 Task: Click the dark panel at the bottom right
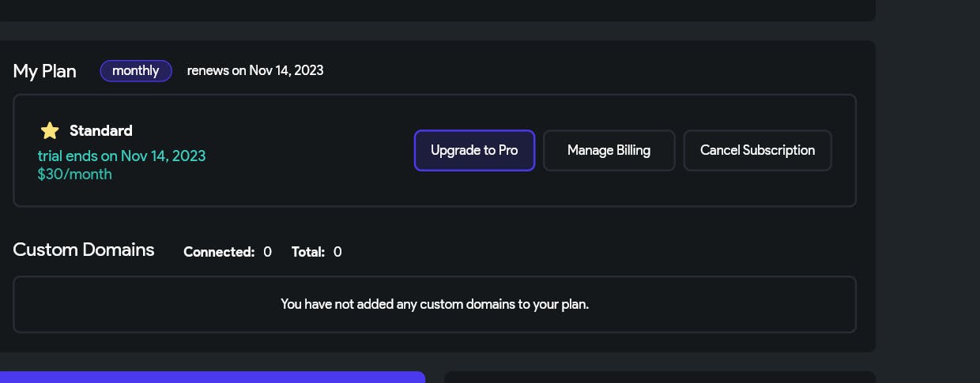pyautogui.click(x=659, y=377)
